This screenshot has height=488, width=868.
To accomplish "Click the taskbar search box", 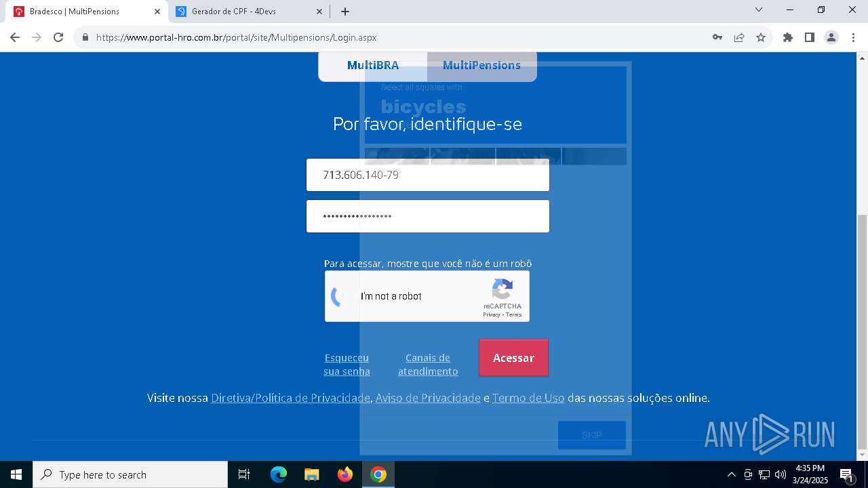I will (x=130, y=474).
